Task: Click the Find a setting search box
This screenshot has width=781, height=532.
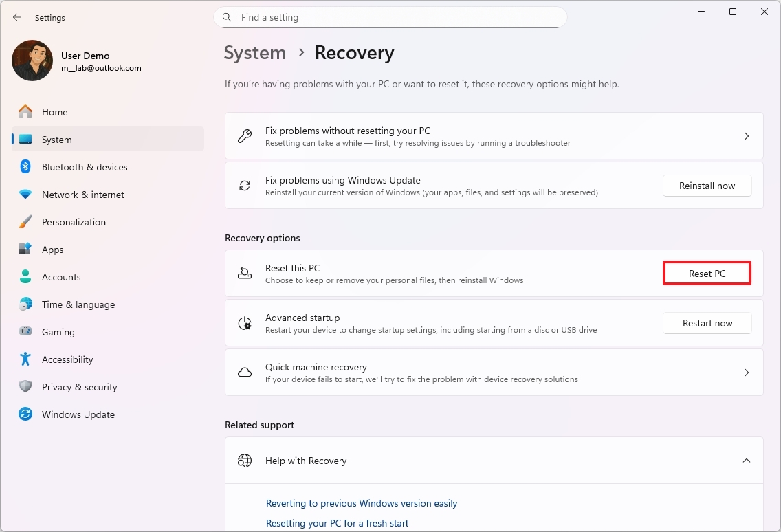Action: click(399, 17)
